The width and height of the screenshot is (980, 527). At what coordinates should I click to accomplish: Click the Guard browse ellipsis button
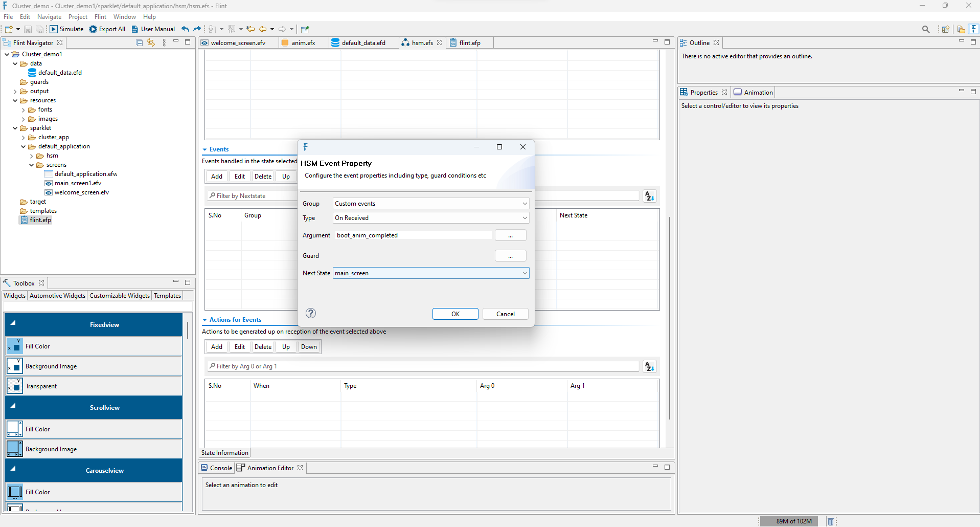point(510,256)
